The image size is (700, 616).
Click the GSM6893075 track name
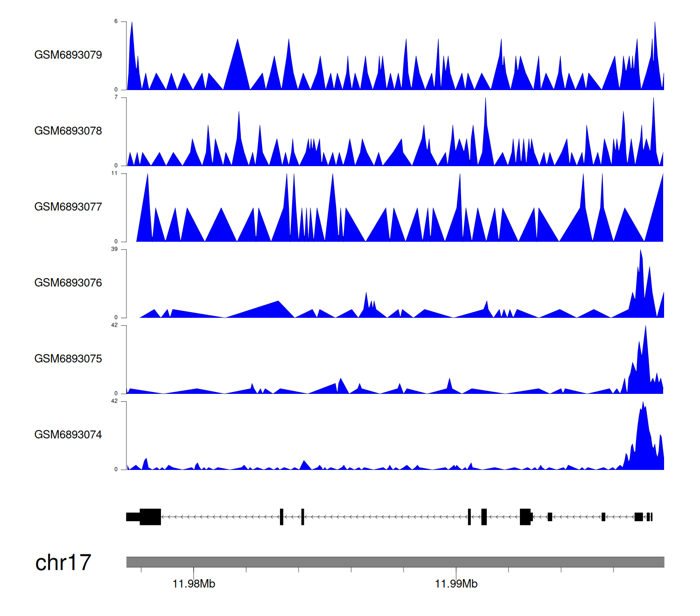[x=68, y=359]
